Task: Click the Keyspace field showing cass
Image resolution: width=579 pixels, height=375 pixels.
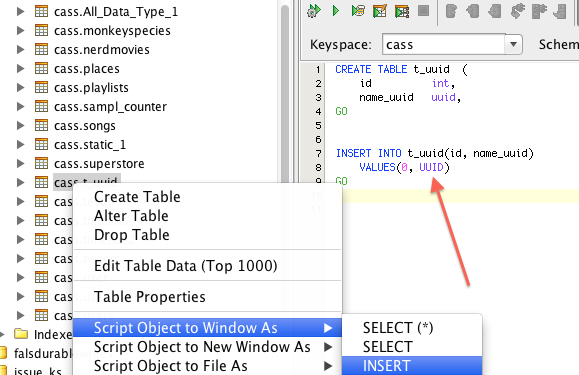Action: point(444,44)
